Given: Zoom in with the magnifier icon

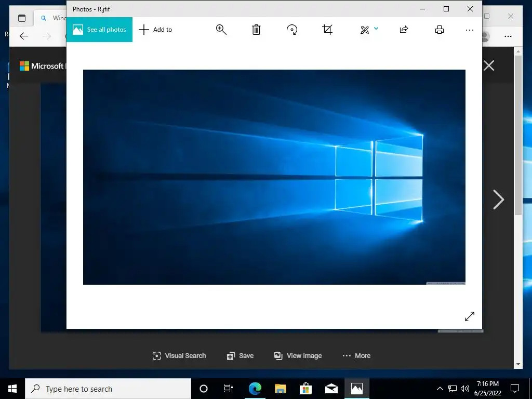Looking at the screenshot, I should coord(221,30).
